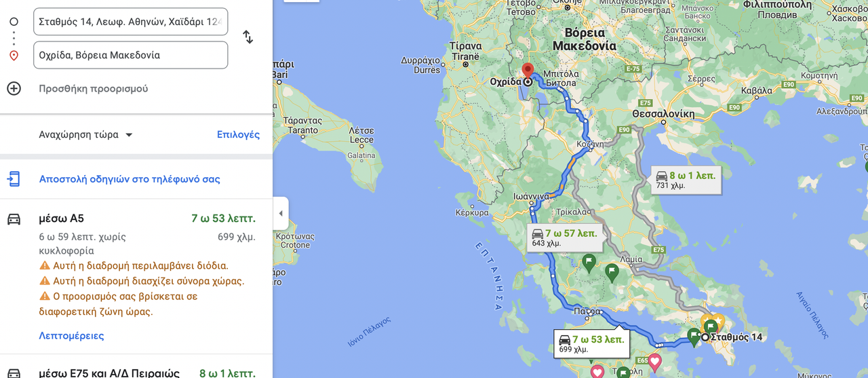868x378 pixels.
Task: Open the Αναχώρηση τώρα dropdown
Action: 85,134
